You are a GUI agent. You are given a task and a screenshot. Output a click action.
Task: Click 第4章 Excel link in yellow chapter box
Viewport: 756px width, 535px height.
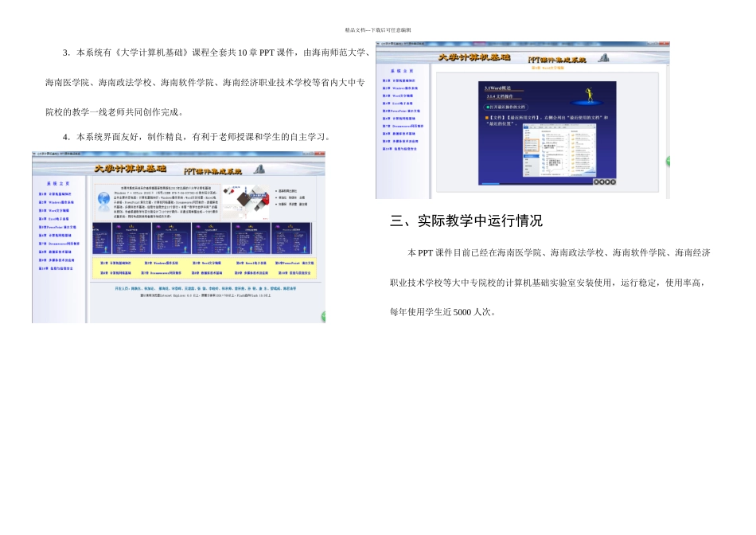251,263
